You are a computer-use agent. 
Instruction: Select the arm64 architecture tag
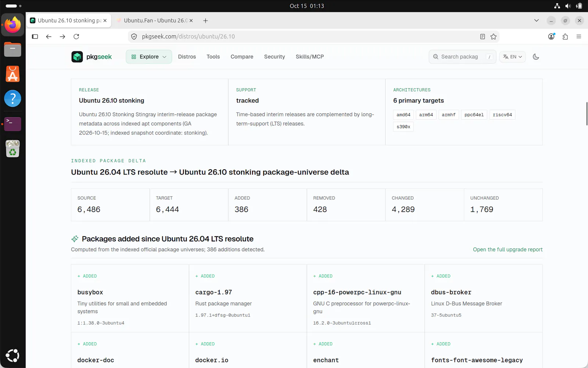(426, 115)
